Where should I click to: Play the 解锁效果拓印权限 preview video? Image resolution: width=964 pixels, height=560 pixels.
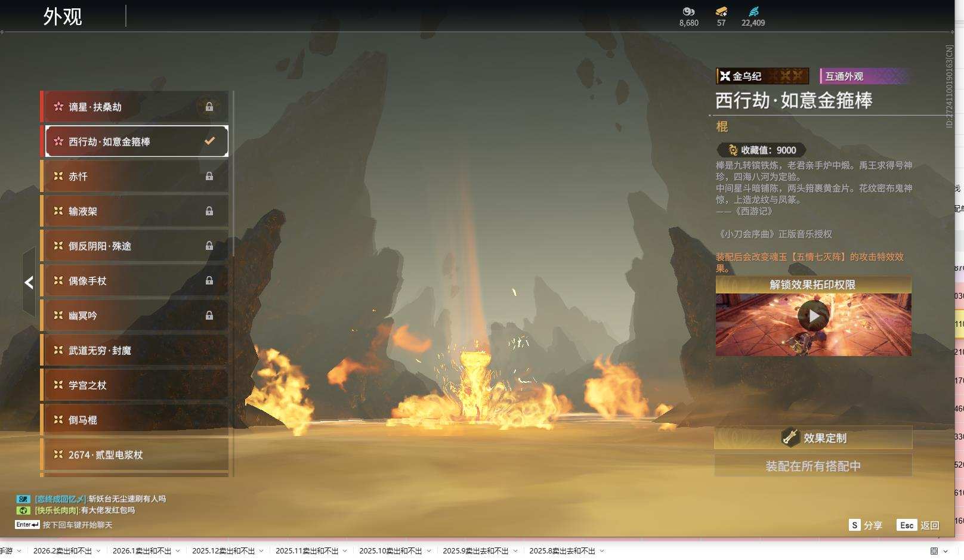(x=814, y=316)
